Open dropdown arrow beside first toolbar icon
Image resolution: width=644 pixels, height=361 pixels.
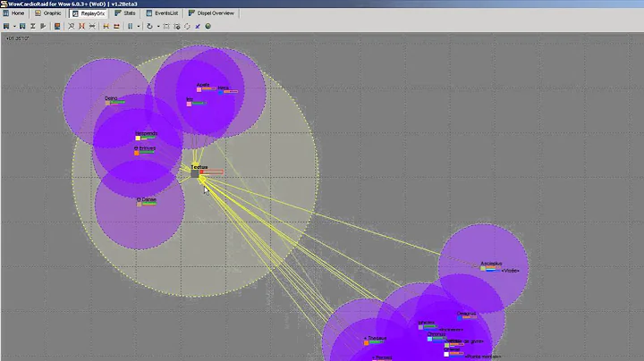14,26
